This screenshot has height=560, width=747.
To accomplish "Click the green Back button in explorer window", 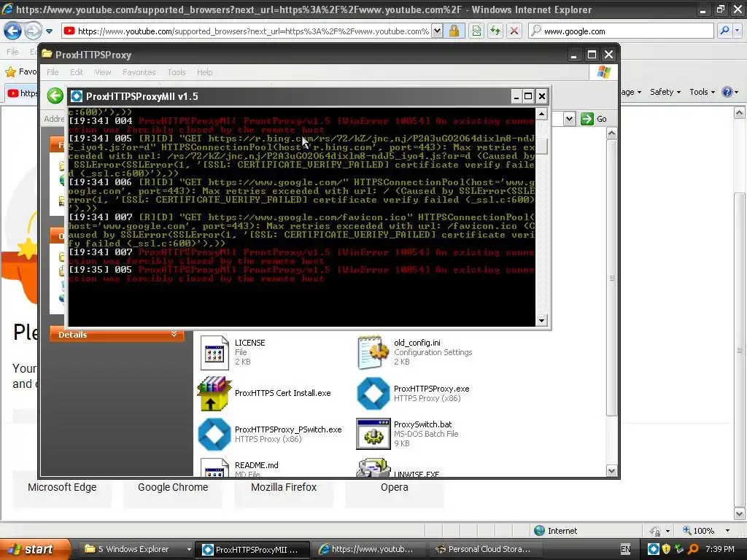I will [x=55, y=96].
